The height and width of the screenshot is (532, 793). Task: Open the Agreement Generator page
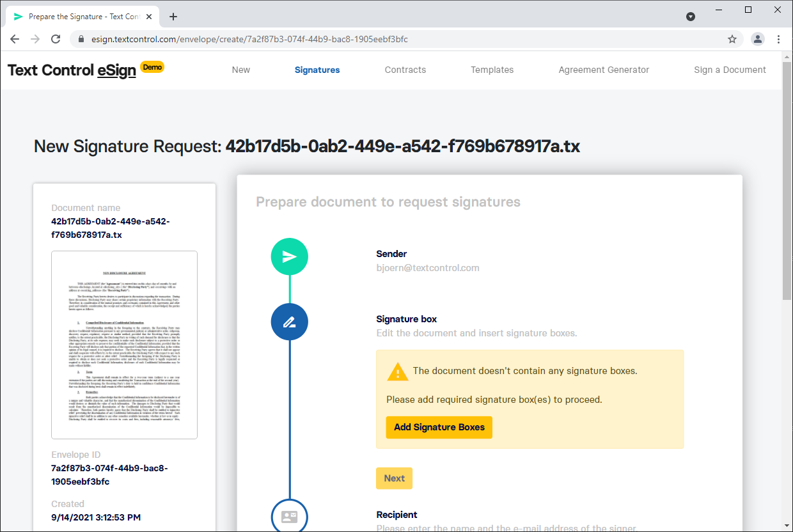604,70
